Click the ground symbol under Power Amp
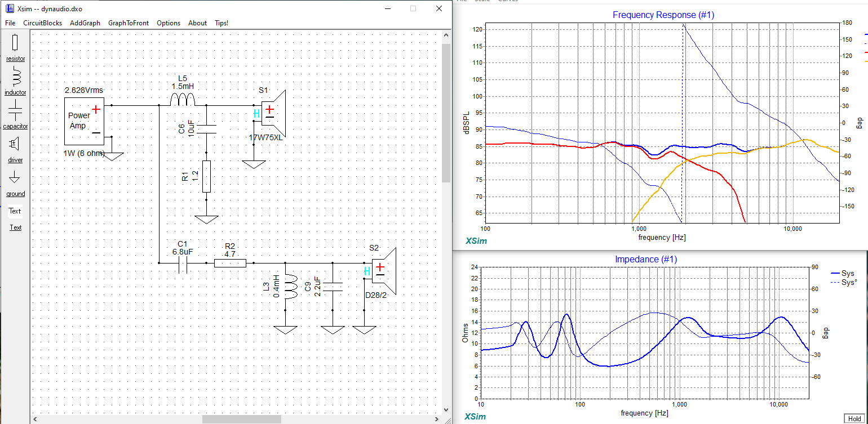The height and width of the screenshot is (424, 868). click(x=112, y=156)
